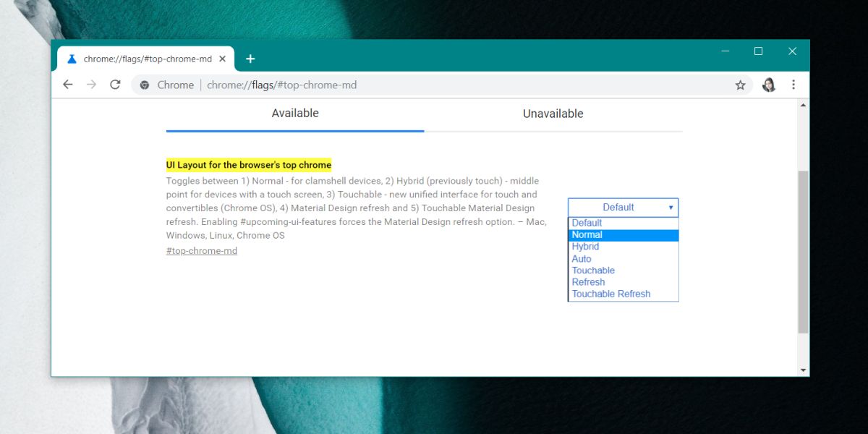Click the page scrollbar down arrow

[x=803, y=370]
